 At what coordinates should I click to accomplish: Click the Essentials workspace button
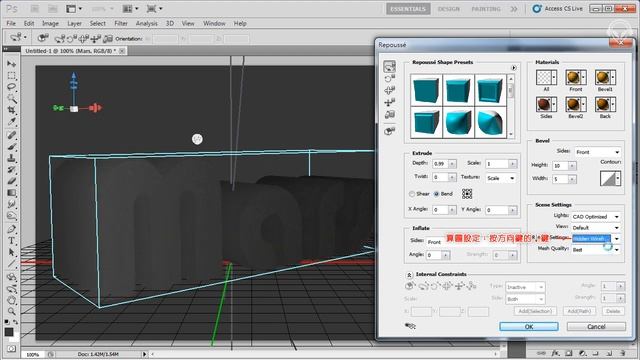[408, 9]
